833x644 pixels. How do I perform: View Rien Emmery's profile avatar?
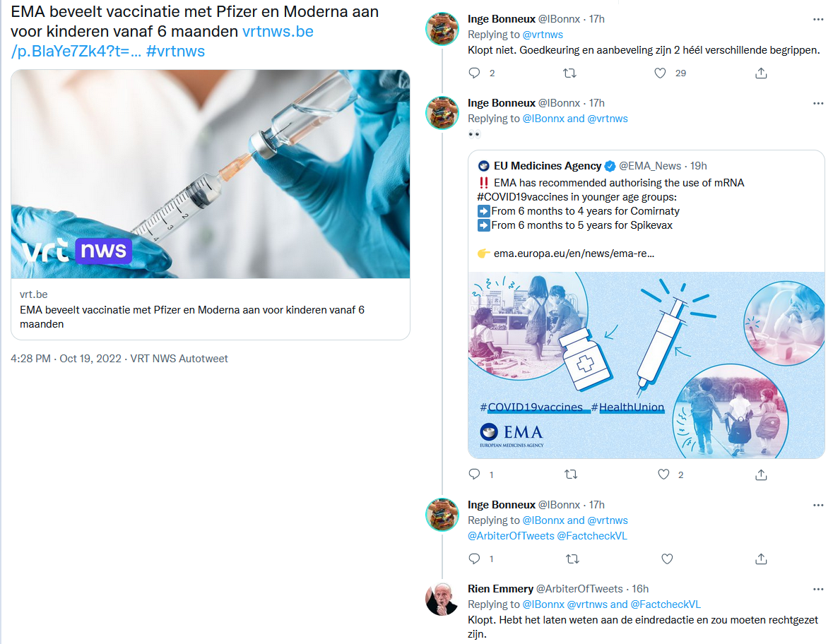[x=442, y=600]
